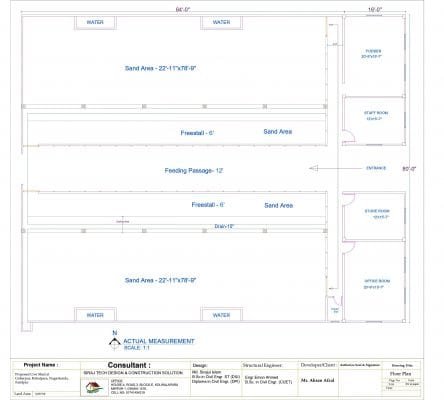444x400 pixels.
Task: Click the consultant house logo in title block
Action: point(94,387)
